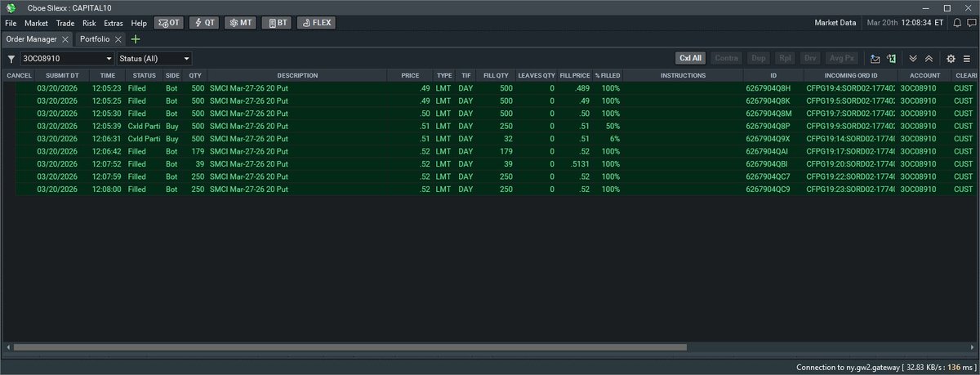Click the Contra button
This screenshot has width=980, height=375.
click(x=727, y=59)
